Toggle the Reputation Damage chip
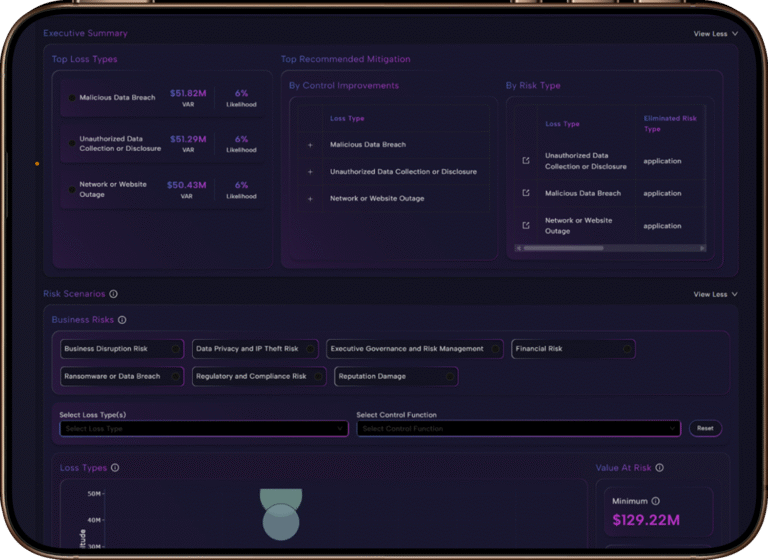The height and width of the screenshot is (560, 768). pyautogui.click(x=396, y=376)
